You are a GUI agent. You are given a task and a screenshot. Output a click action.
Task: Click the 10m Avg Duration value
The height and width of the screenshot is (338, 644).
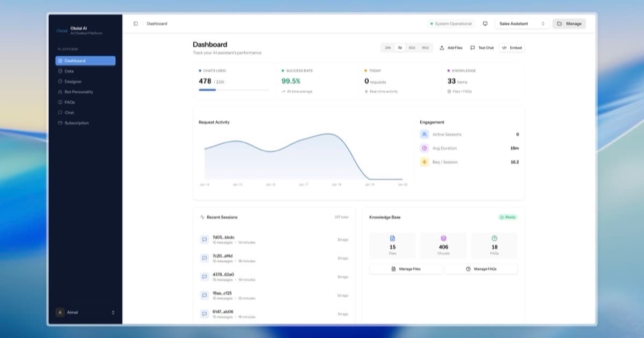point(515,148)
